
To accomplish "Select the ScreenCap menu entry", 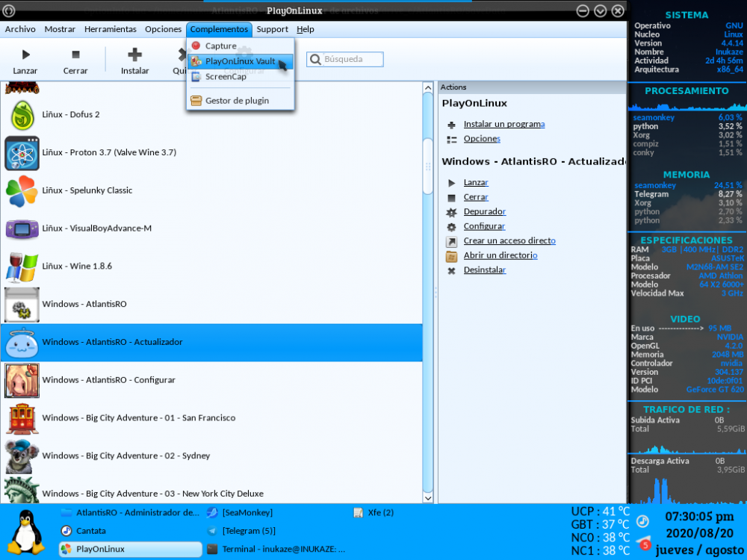I will point(226,76).
